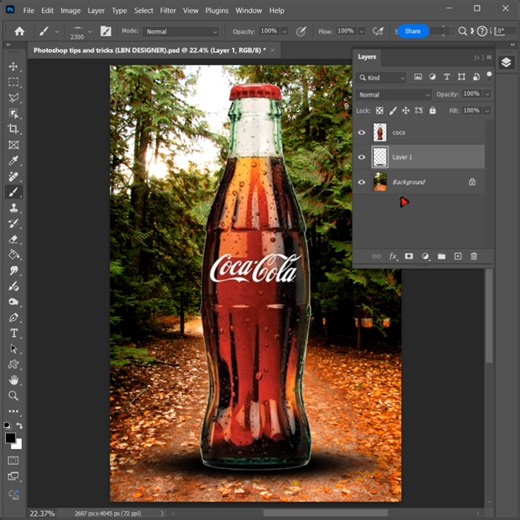The height and width of the screenshot is (520, 520).
Task: Add a layer mask
Action: [x=409, y=256]
